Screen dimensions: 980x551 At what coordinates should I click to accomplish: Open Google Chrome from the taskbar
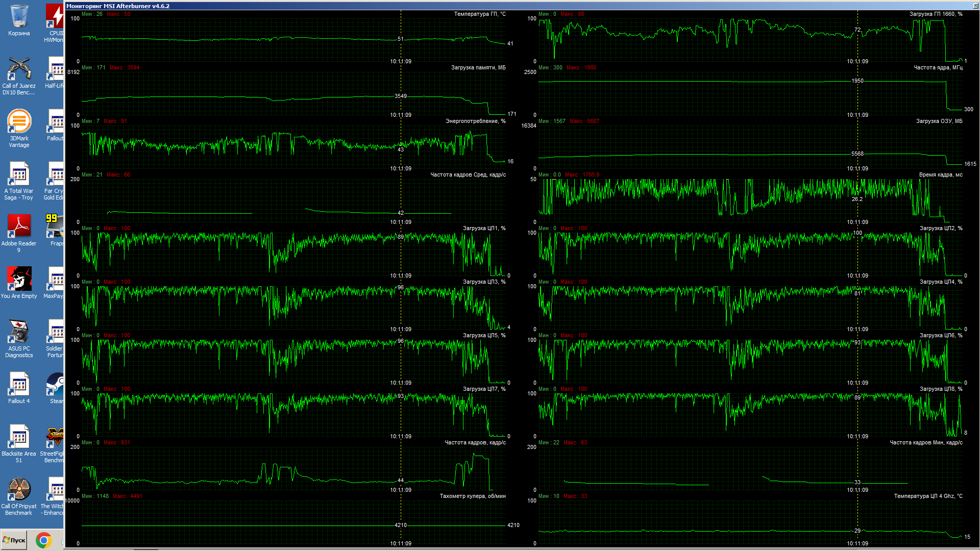(x=44, y=540)
